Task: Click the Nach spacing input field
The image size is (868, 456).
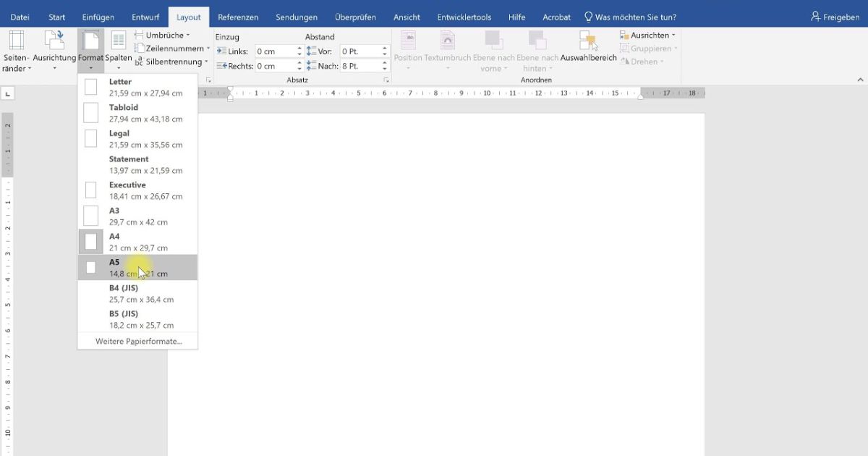Action: [x=359, y=66]
